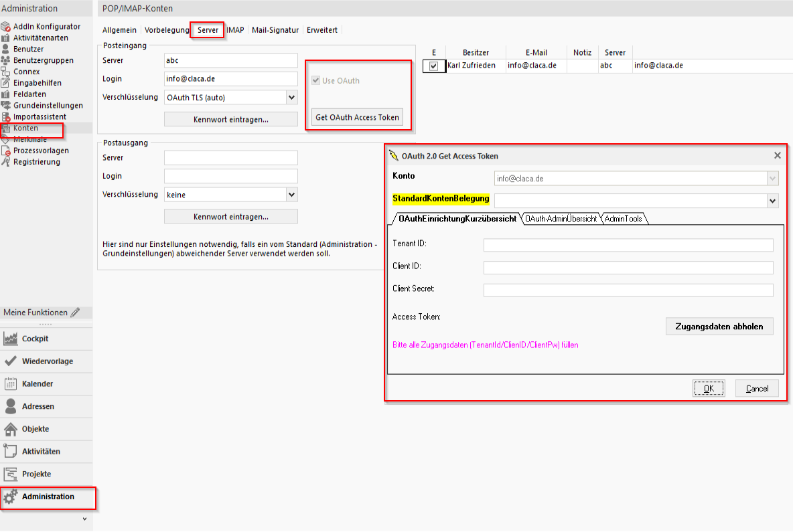Image resolution: width=793 pixels, height=532 pixels.
Task: Click the Aktivitätenarten icon
Action: pos(5,37)
